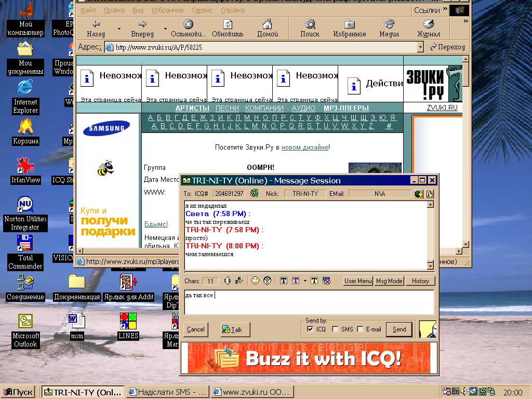Click the ICQ flower status icon
This screenshot has width=532, height=399.
[254, 193]
